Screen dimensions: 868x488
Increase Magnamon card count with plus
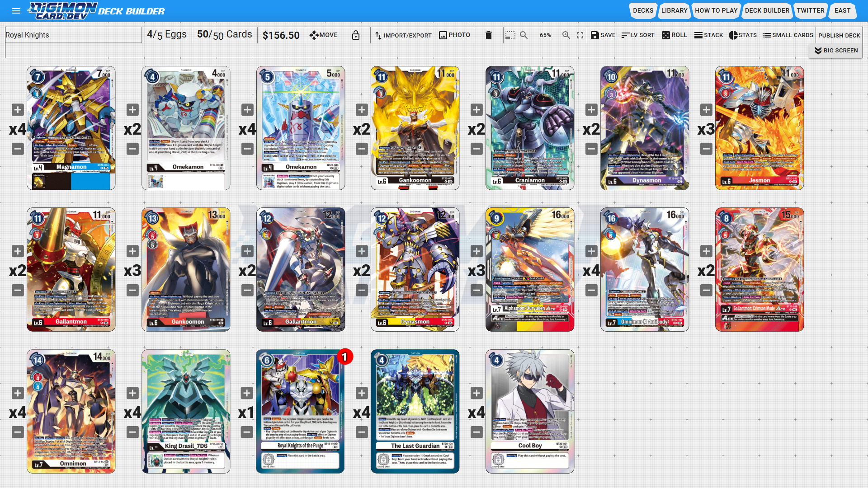(18, 110)
